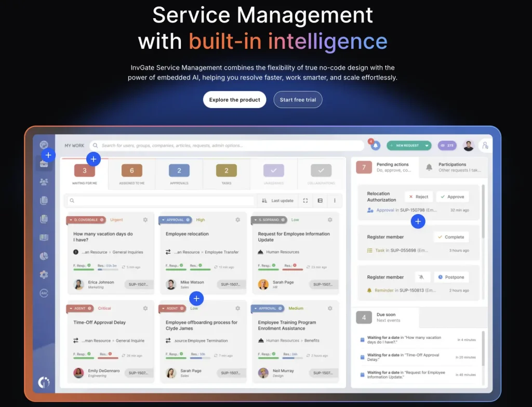Open the notifications bell with red badge
The height and width of the screenshot is (407, 532).
[x=375, y=146]
